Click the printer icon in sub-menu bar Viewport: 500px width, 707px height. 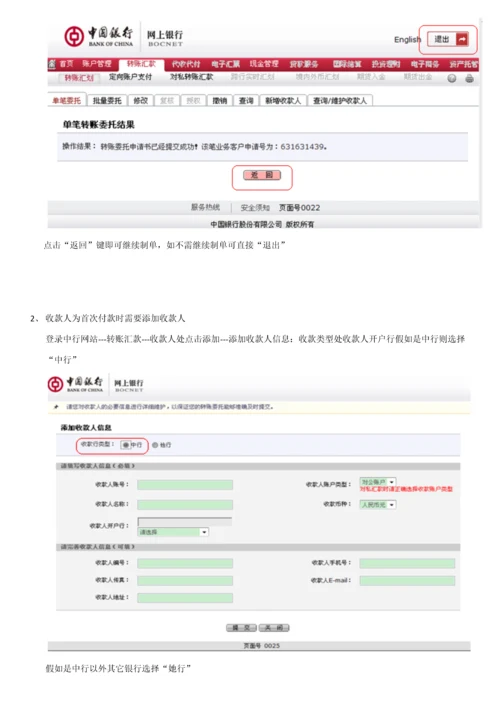(469, 78)
